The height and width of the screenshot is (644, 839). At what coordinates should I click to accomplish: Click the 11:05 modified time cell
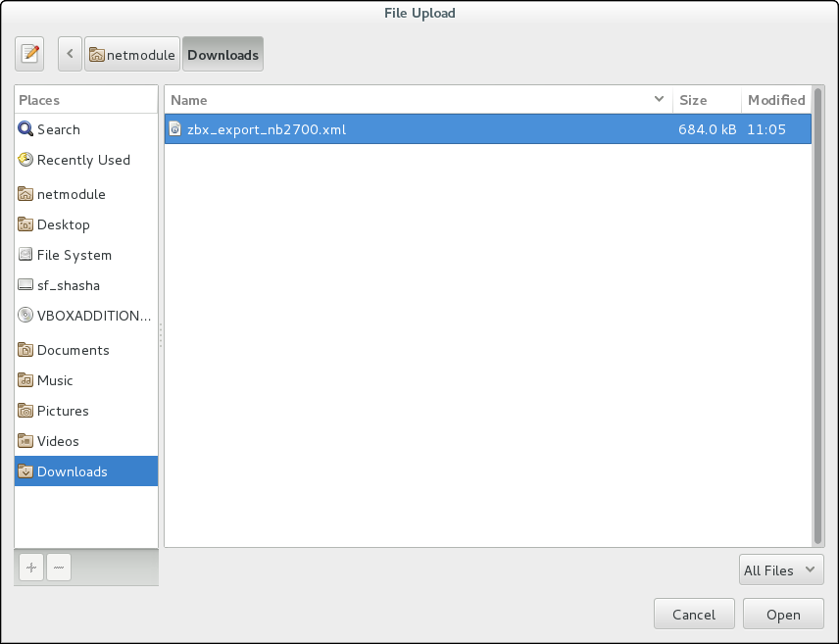(x=766, y=129)
